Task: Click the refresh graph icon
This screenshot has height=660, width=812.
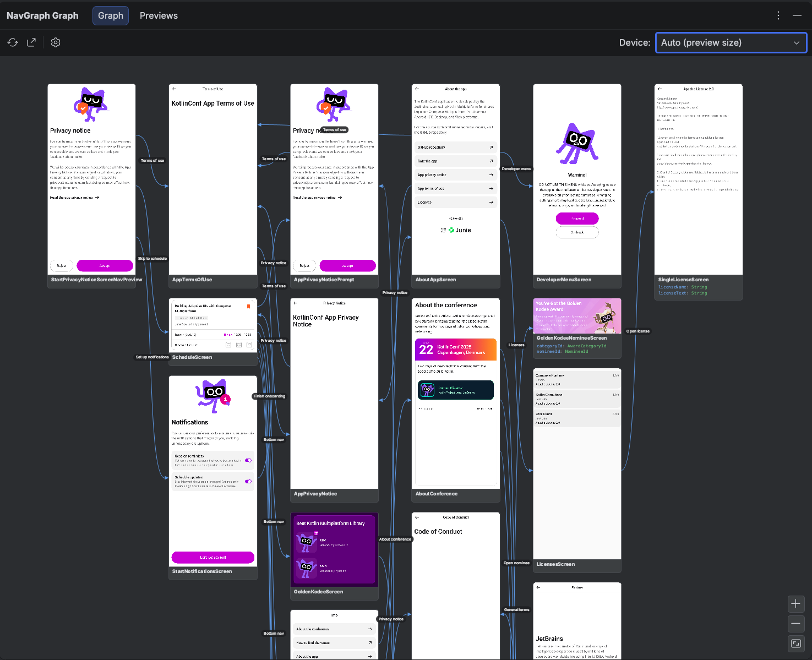Action: coord(13,42)
